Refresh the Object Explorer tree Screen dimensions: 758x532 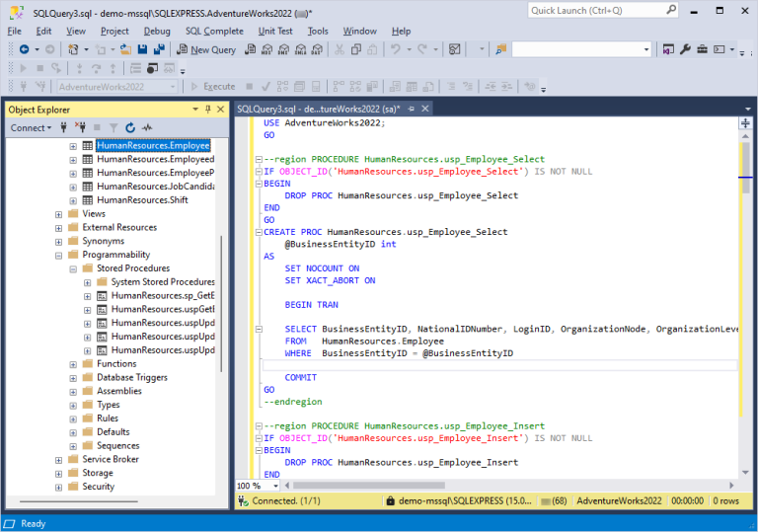click(x=130, y=127)
